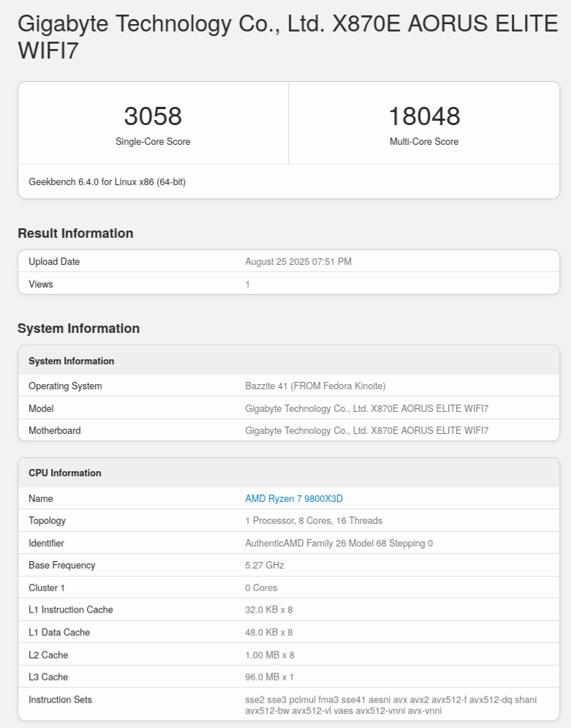Click the L2 Cache label

pyautogui.click(x=48, y=655)
